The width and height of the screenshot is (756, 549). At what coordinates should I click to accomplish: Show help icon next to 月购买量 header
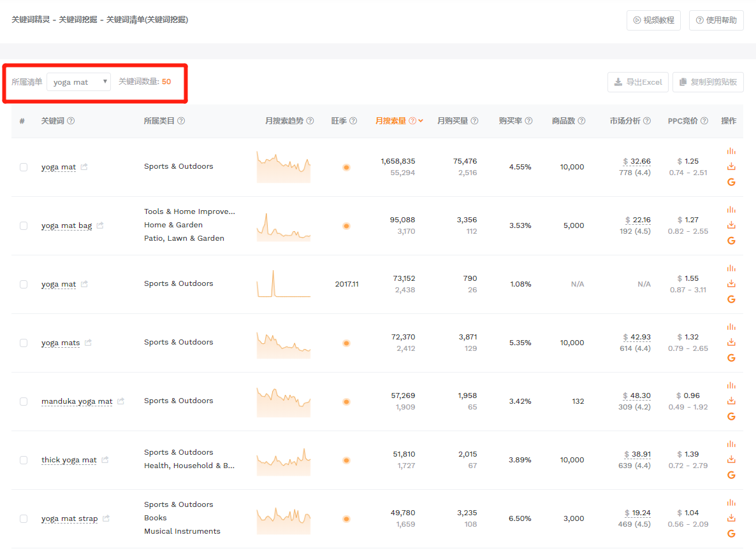tap(474, 121)
